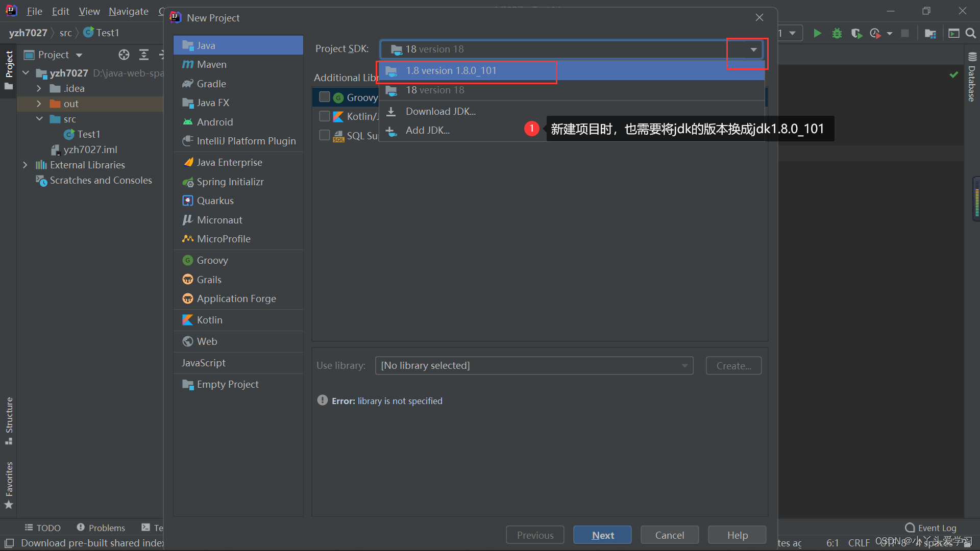This screenshot has height=551, width=980.
Task: Open View menu
Action: click(x=89, y=11)
